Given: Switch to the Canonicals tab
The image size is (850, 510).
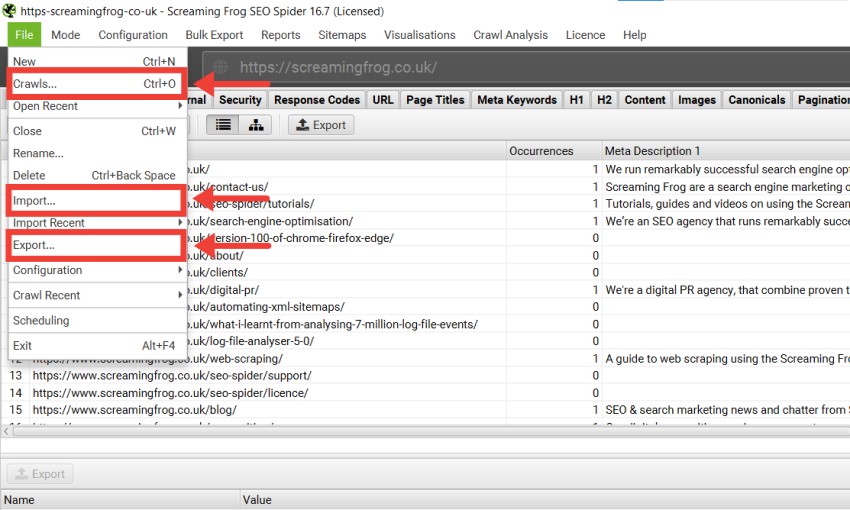Looking at the screenshot, I should pos(757,100).
